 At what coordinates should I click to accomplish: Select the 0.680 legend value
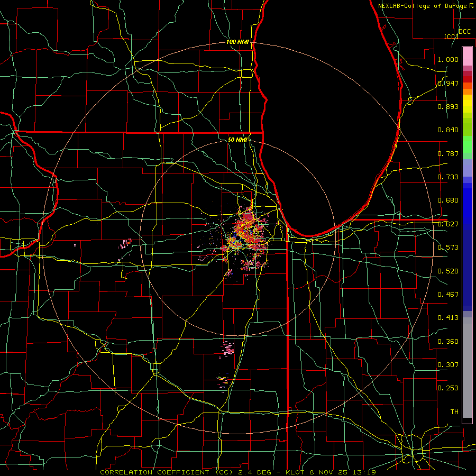[x=448, y=200]
